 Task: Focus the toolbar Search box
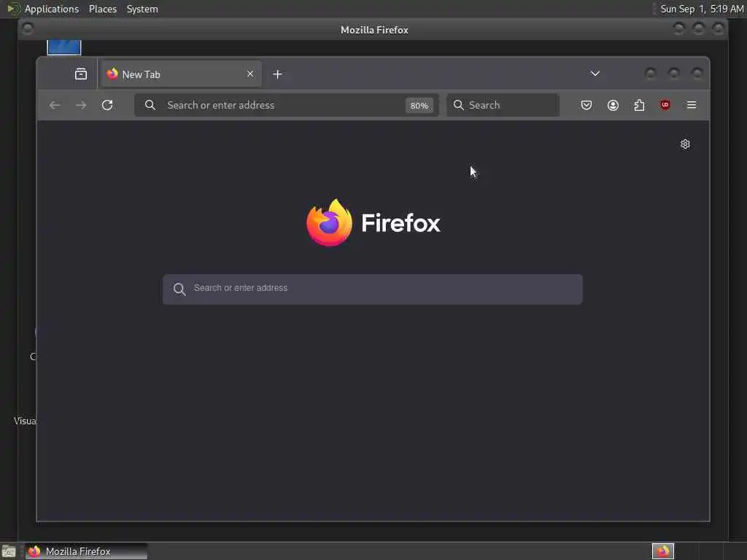pyautogui.click(x=503, y=105)
